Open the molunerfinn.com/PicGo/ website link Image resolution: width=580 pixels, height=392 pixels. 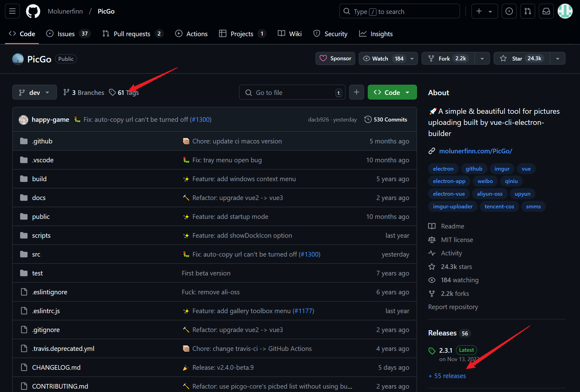pos(475,151)
